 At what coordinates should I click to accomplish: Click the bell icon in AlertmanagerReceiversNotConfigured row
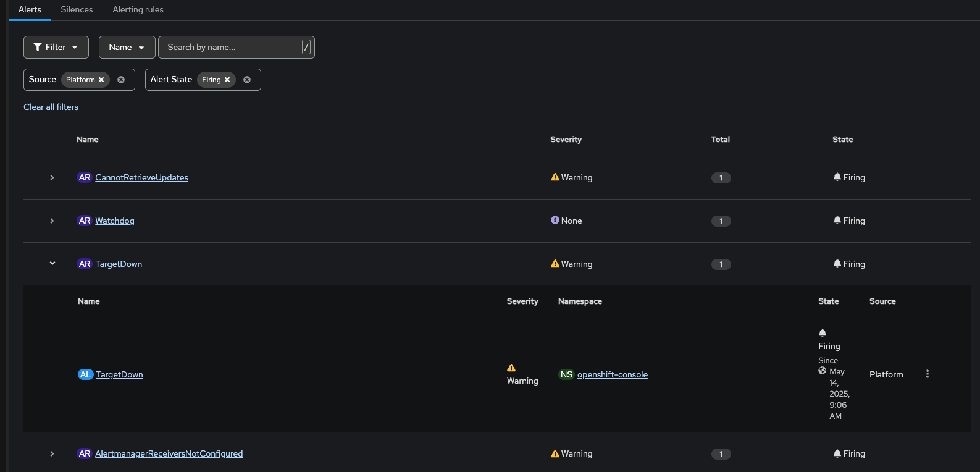coord(837,453)
